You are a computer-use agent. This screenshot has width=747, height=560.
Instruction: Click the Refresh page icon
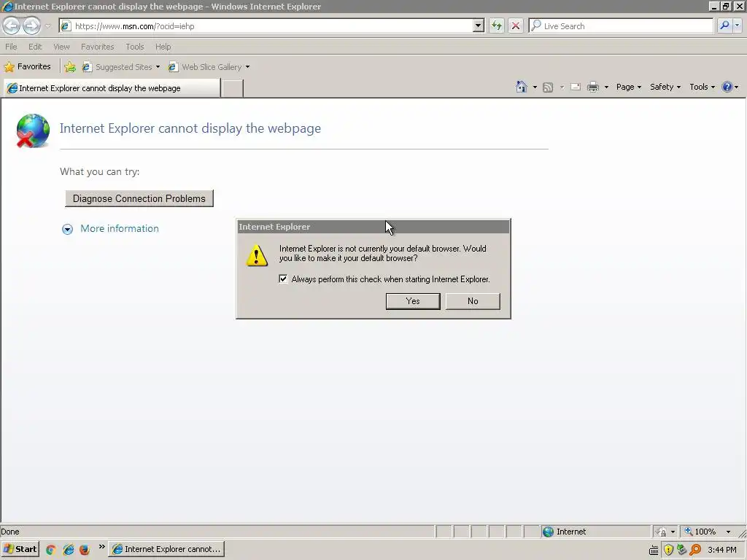496,26
